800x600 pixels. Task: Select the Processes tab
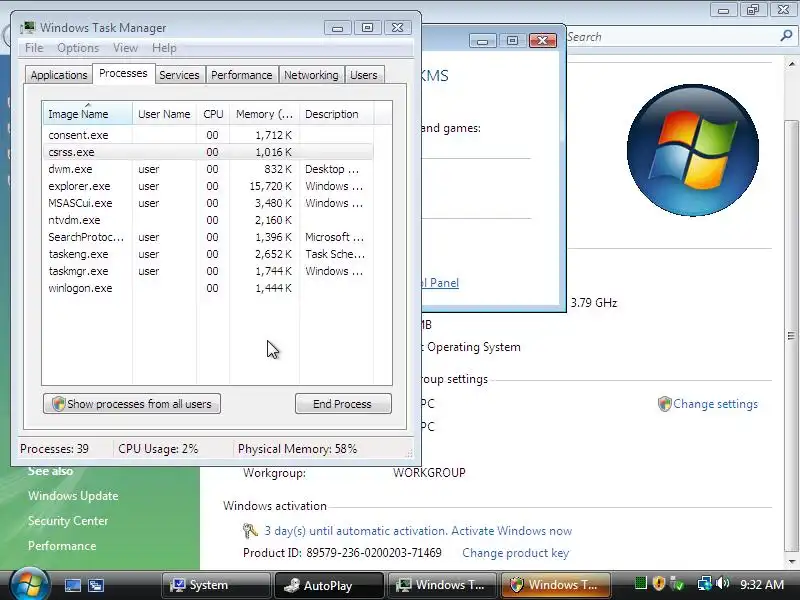(x=123, y=73)
